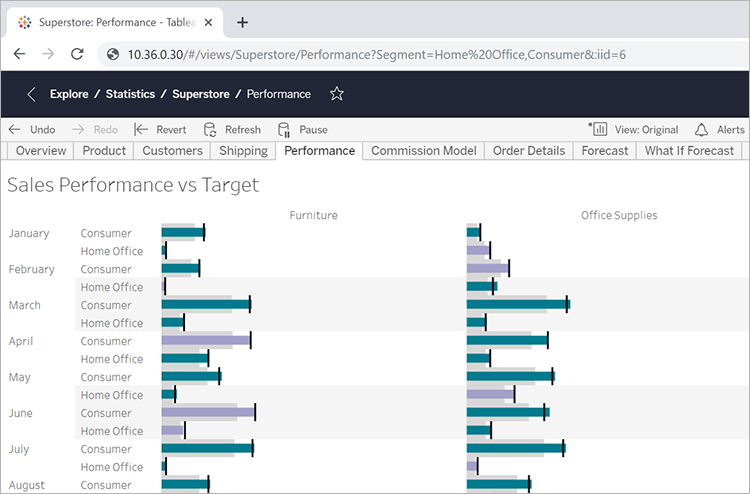This screenshot has height=494, width=750.
Task: Click the Tableau favicon on tab
Action: tap(24, 22)
